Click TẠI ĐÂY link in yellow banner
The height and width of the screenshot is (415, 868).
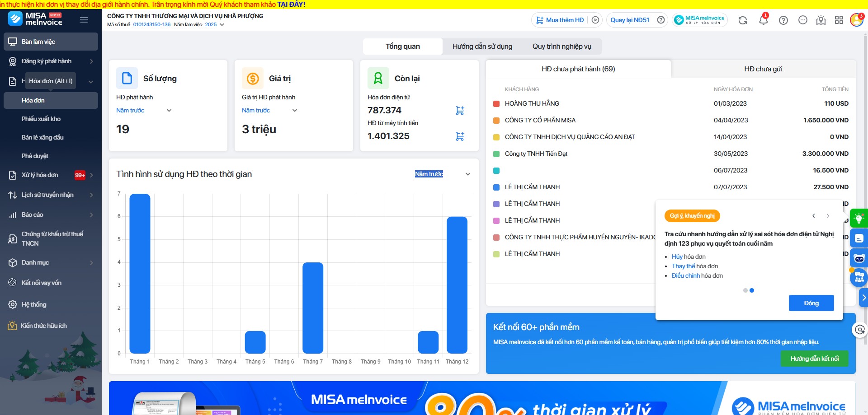pyautogui.click(x=291, y=4)
